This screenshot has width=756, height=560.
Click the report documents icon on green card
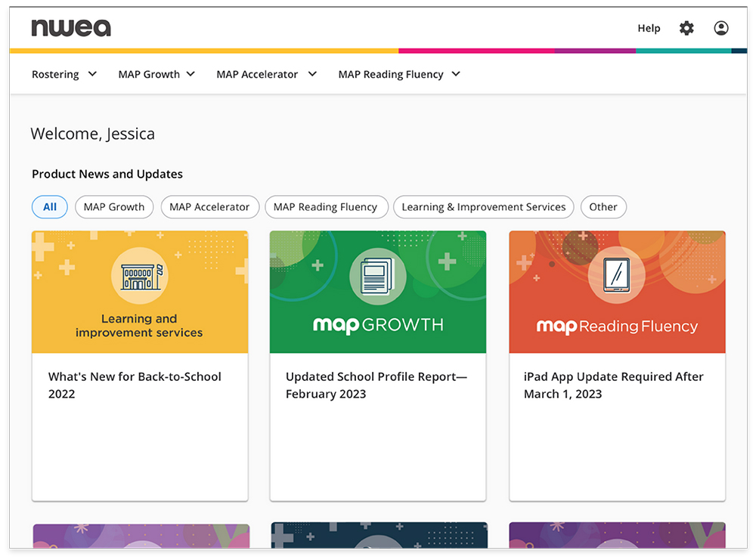point(378,276)
